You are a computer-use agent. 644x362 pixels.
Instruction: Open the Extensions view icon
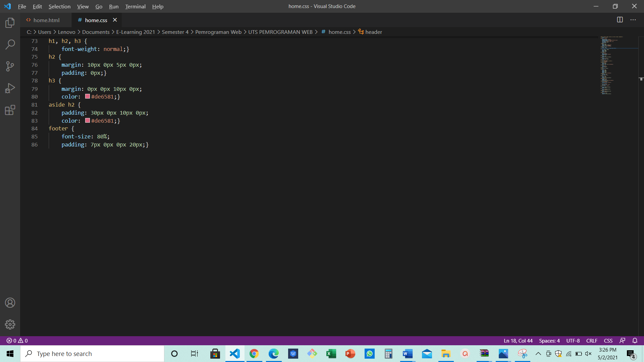[10, 110]
